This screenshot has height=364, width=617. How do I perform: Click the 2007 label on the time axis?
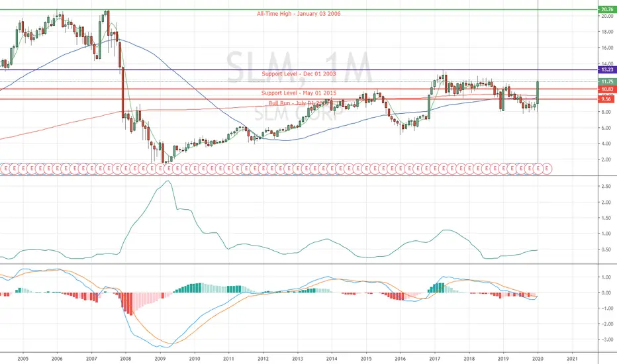[x=91, y=359]
